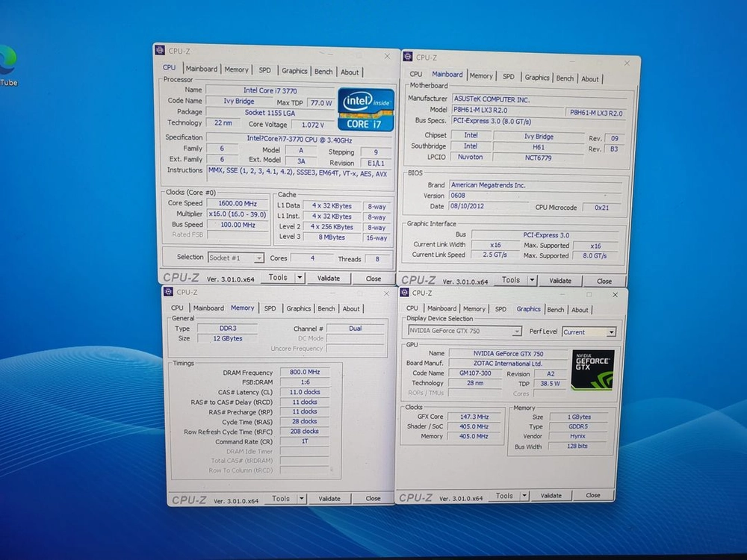Click Level 3 cache 8 MBytes value
Screen dimensions: 747x560
click(x=332, y=237)
